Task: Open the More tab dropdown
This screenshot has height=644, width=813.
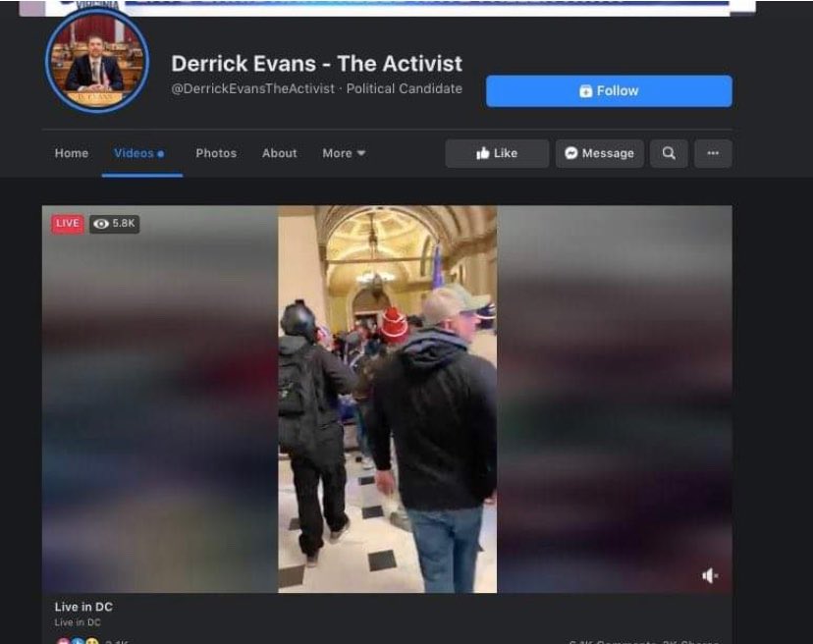Action: click(343, 153)
